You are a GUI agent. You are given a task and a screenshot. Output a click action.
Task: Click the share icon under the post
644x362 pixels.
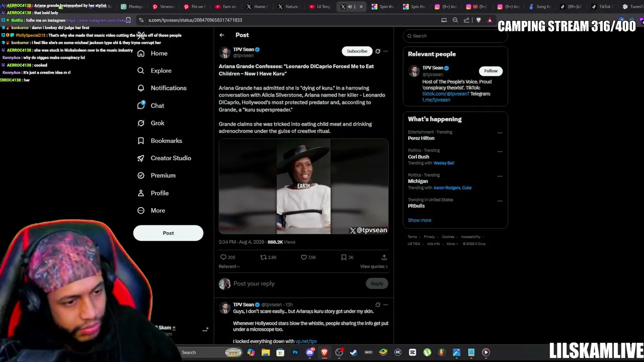pos(384,257)
